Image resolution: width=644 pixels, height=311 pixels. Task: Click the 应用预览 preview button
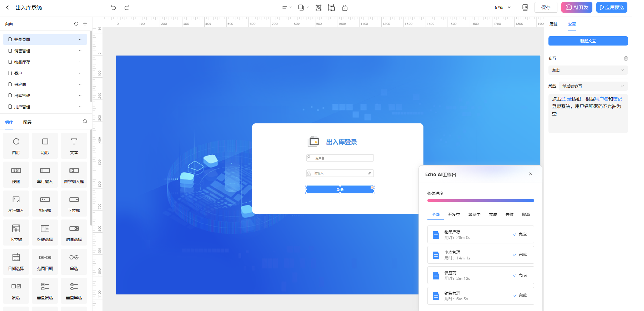[x=611, y=7]
